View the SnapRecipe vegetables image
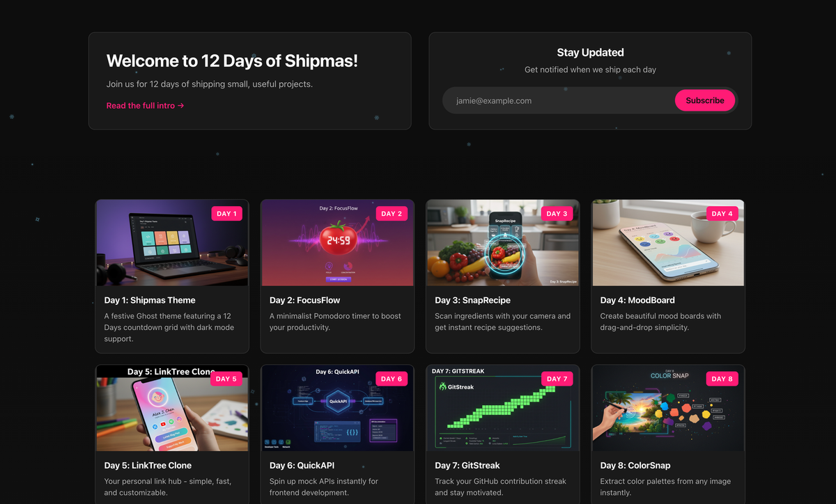 coord(503,243)
